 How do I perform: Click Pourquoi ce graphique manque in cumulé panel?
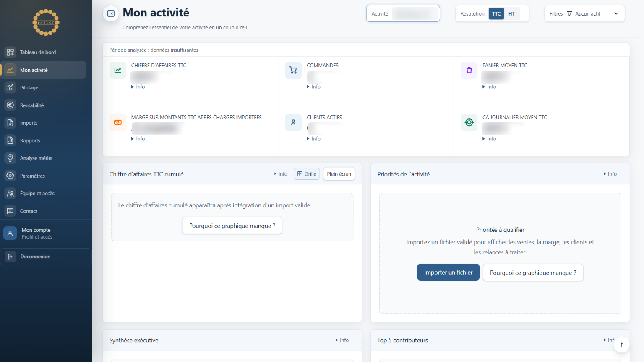tap(232, 226)
